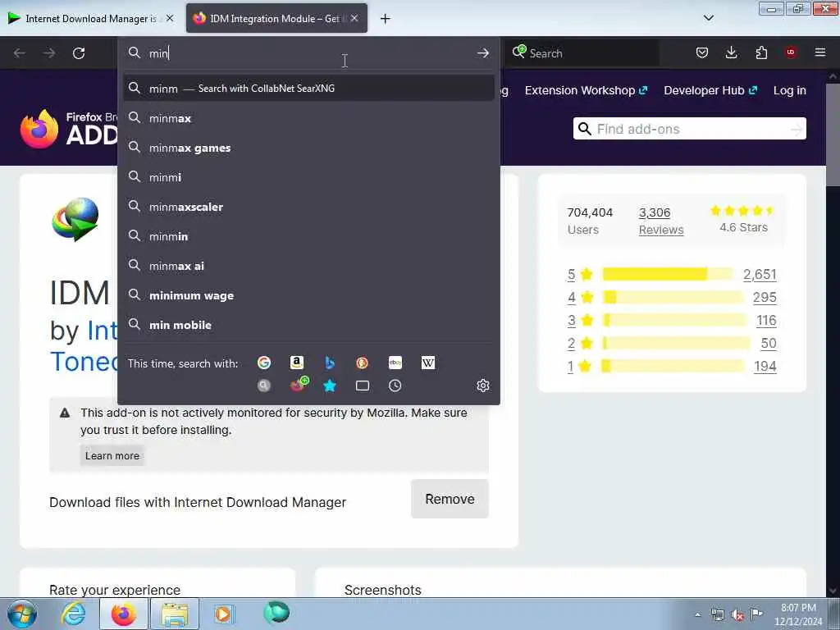This screenshot has width=840, height=630.
Task: Select the 'minmax ai' suggestion
Action: click(x=308, y=266)
